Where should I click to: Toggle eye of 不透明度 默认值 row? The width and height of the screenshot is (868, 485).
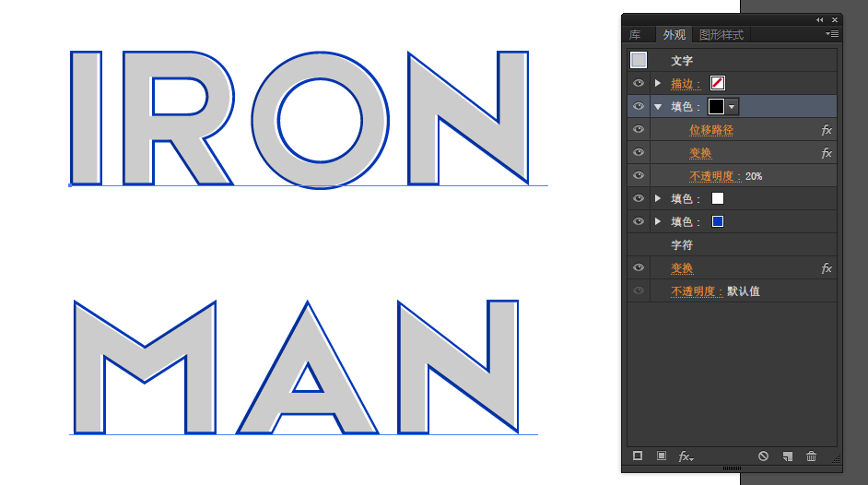(639, 290)
